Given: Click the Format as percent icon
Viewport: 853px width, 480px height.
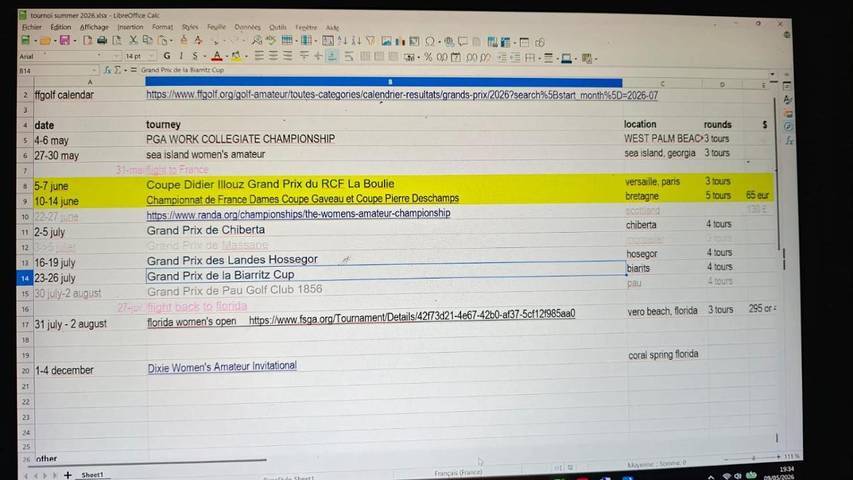Looking at the screenshot, I should pos(428,57).
